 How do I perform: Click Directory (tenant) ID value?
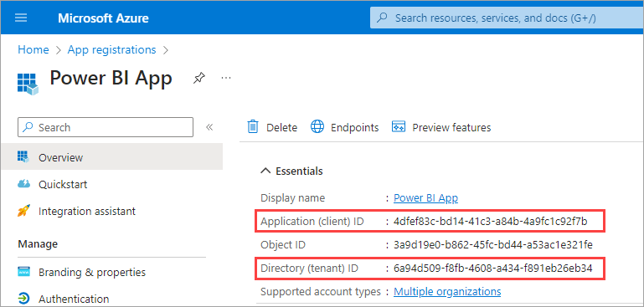pos(493,269)
